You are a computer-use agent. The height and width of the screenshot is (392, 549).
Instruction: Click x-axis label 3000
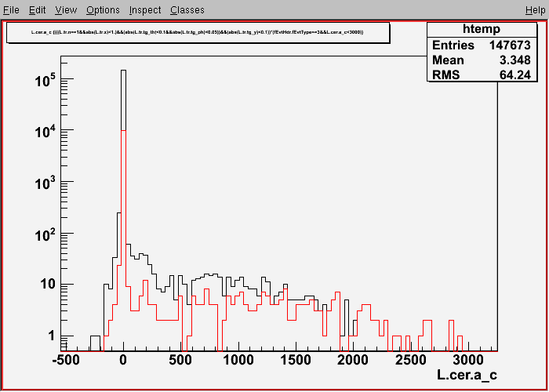[x=467, y=360]
